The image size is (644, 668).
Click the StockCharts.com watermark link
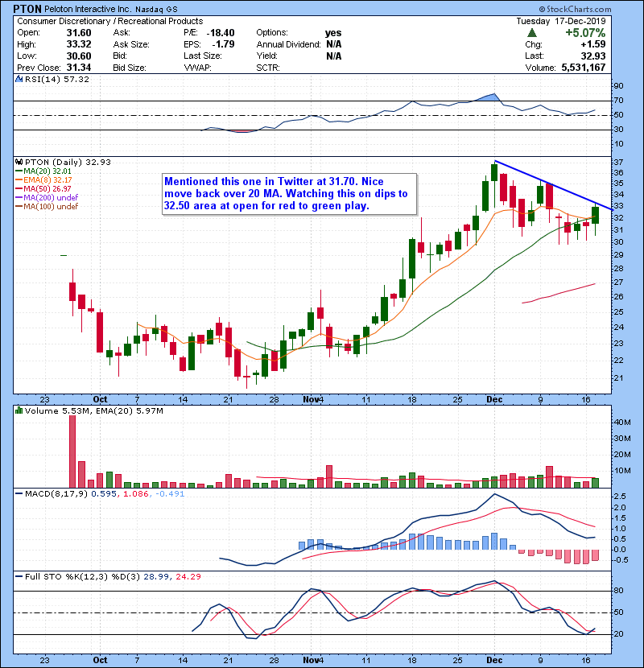tap(575, 10)
